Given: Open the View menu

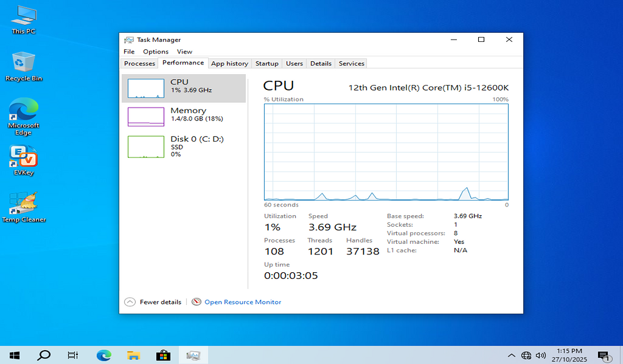Looking at the screenshot, I should [184, 52].
